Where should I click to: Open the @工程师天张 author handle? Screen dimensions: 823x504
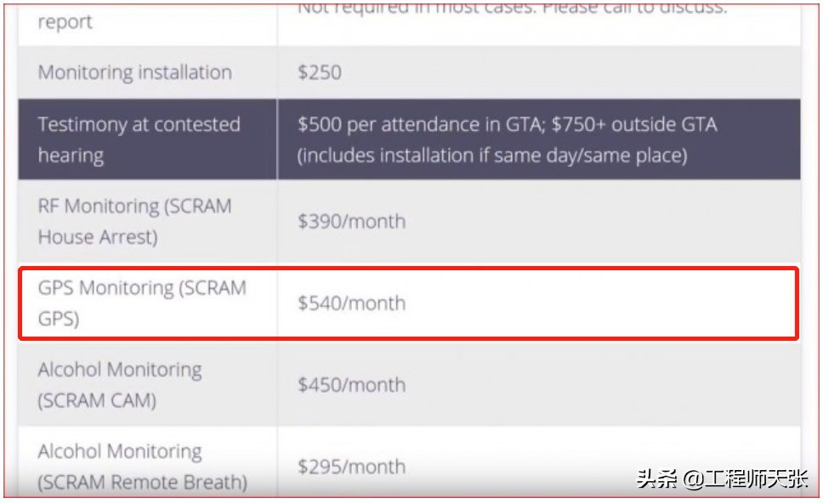pyautogui.click(x=745, y=479)
